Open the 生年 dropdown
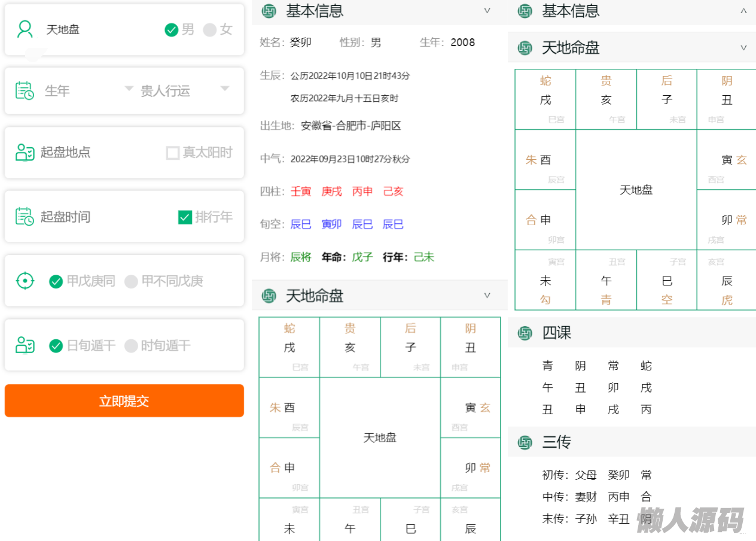 coord(129,89)
